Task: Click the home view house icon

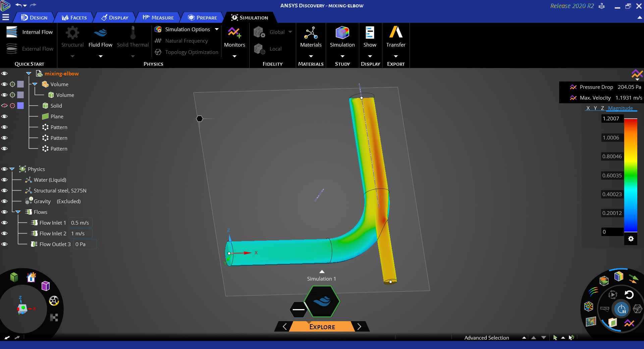Action: click(x=31, y=277)
